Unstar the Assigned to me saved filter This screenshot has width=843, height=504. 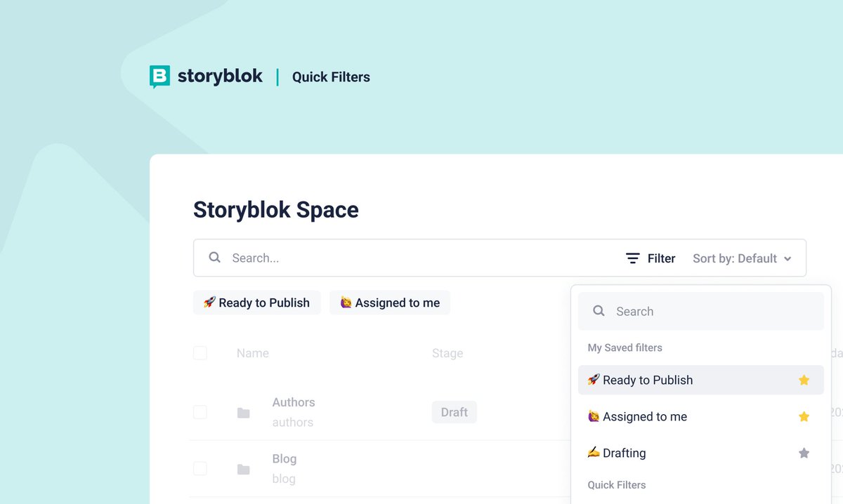tap(804, 416)
